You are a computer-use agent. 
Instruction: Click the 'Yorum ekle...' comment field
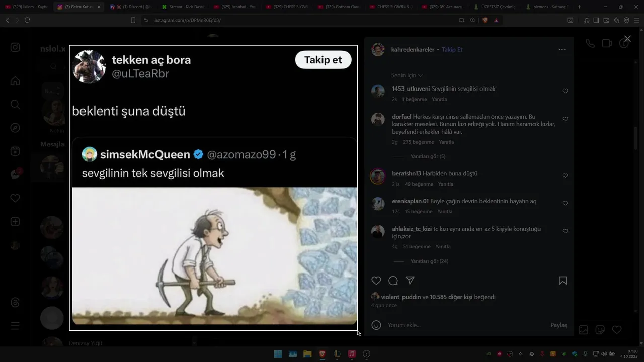463,325
